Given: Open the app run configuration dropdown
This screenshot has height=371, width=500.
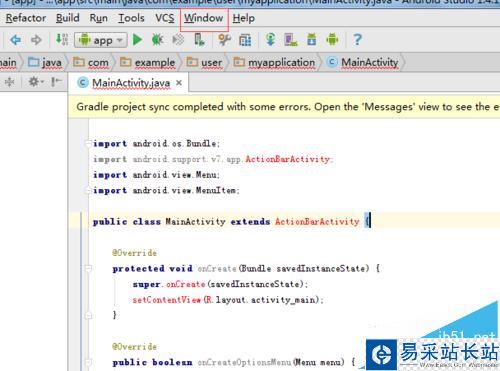Looking at the screenshot, I should [101, 40].
